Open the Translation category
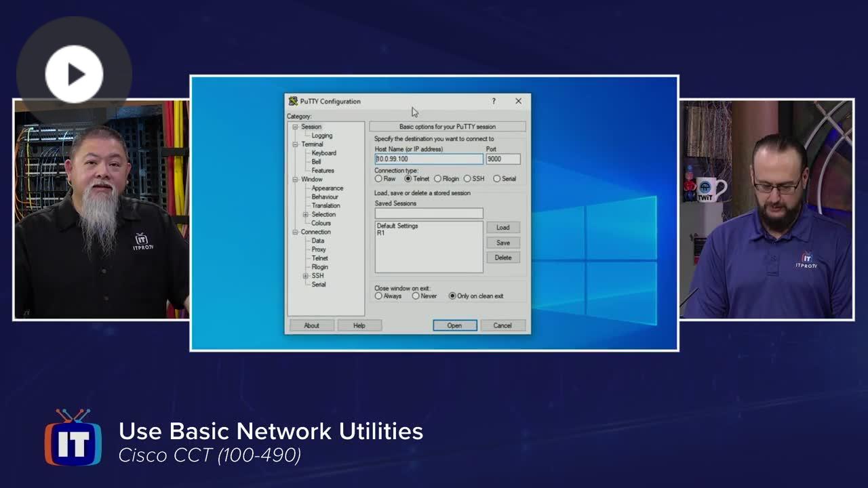The image size is (868, 488). tap(326, 206)
